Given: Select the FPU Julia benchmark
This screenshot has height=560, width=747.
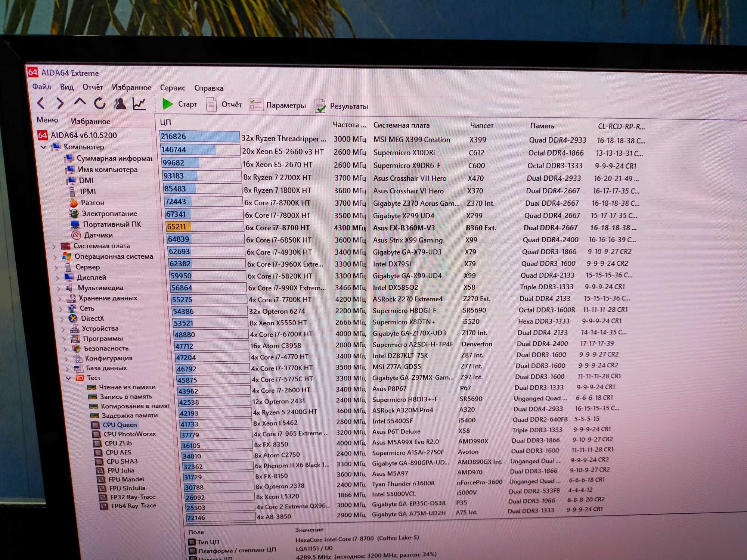Looking at the screenshot, I should pos(115,470).
